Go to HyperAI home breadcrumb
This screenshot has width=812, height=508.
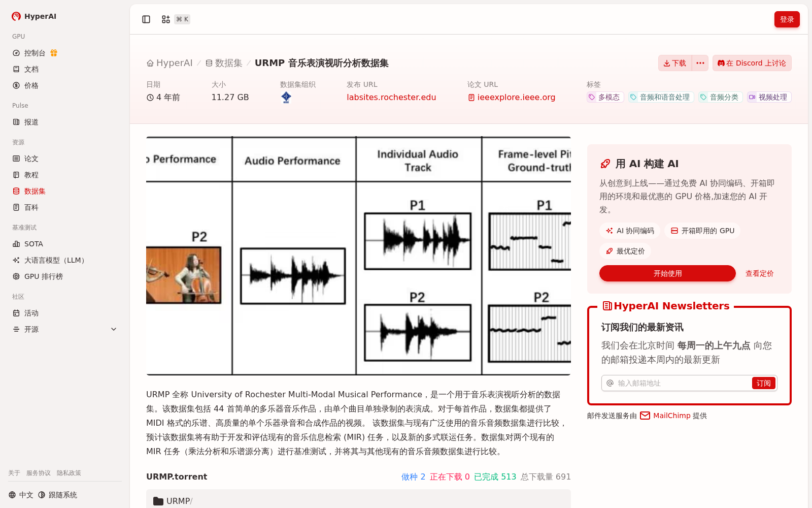[x=170, y=63]
